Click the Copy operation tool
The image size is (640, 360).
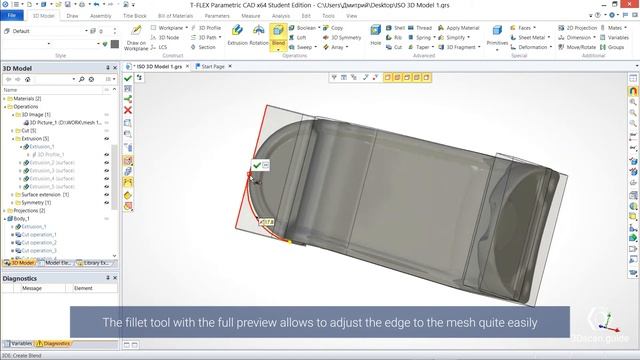point(333,28)
